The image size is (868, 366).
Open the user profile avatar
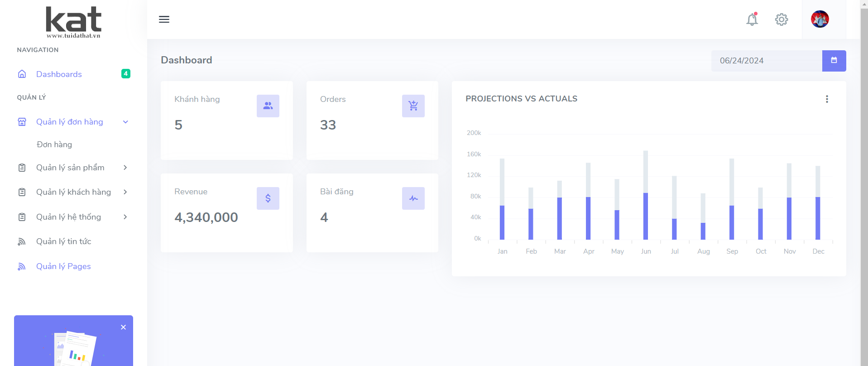tap(820, 19)
